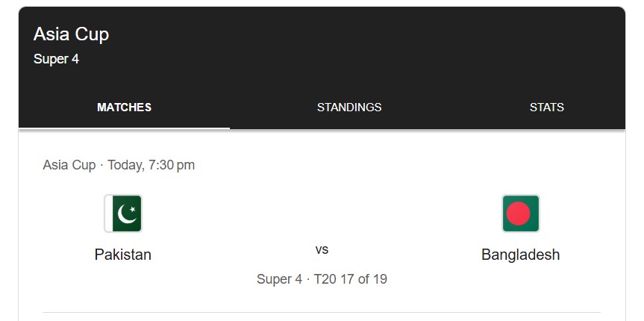Go to the STATS tab
Screen dimensions: 644x321
click(x=546, y=107)
